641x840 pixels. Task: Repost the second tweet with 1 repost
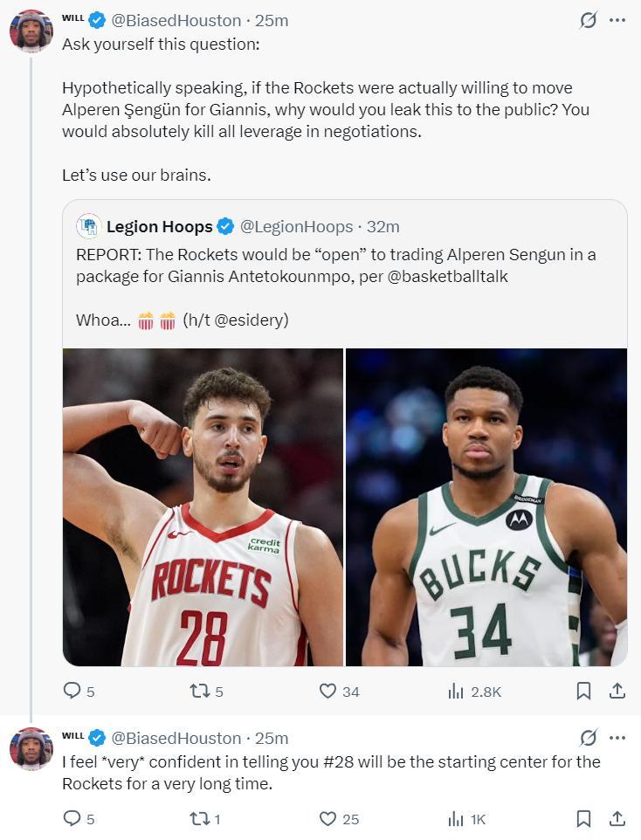point(199,818)
